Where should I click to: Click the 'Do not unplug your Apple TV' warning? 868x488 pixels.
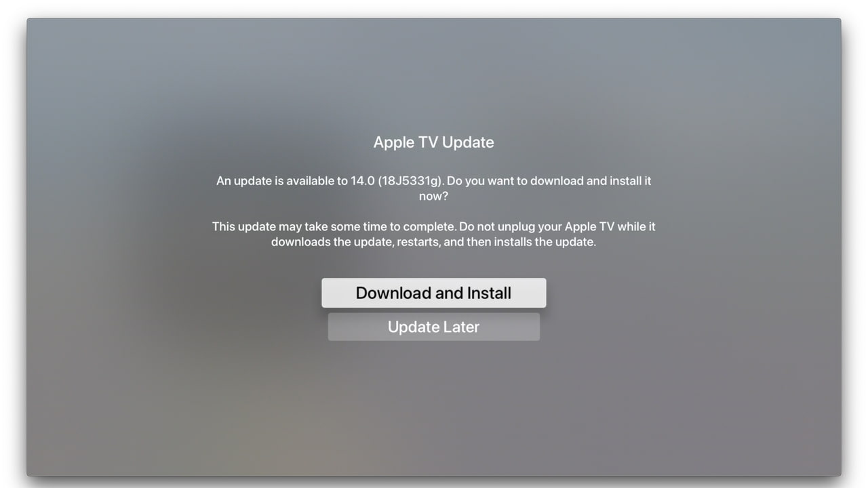(x=433, y=234)
